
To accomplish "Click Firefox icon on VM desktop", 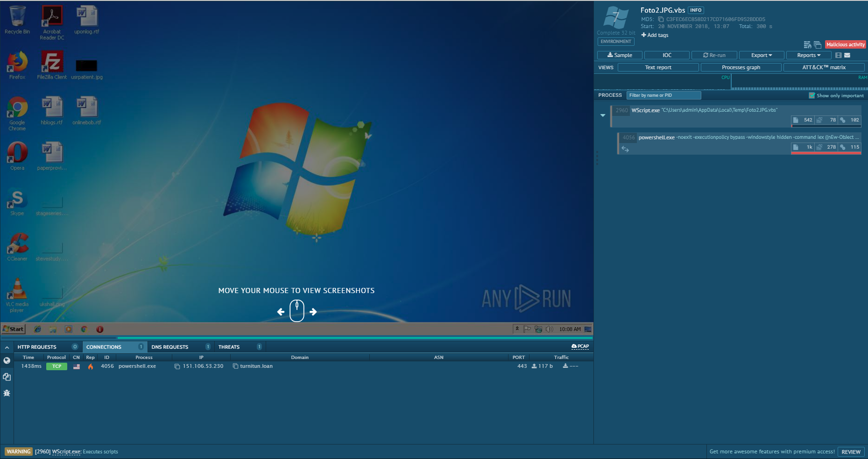I will [17, 65].
